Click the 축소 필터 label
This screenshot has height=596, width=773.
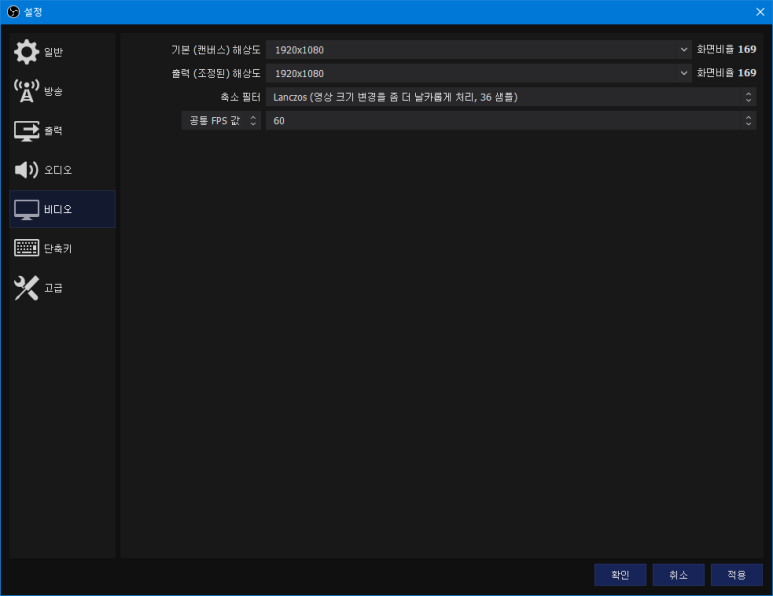coord(241,97)
